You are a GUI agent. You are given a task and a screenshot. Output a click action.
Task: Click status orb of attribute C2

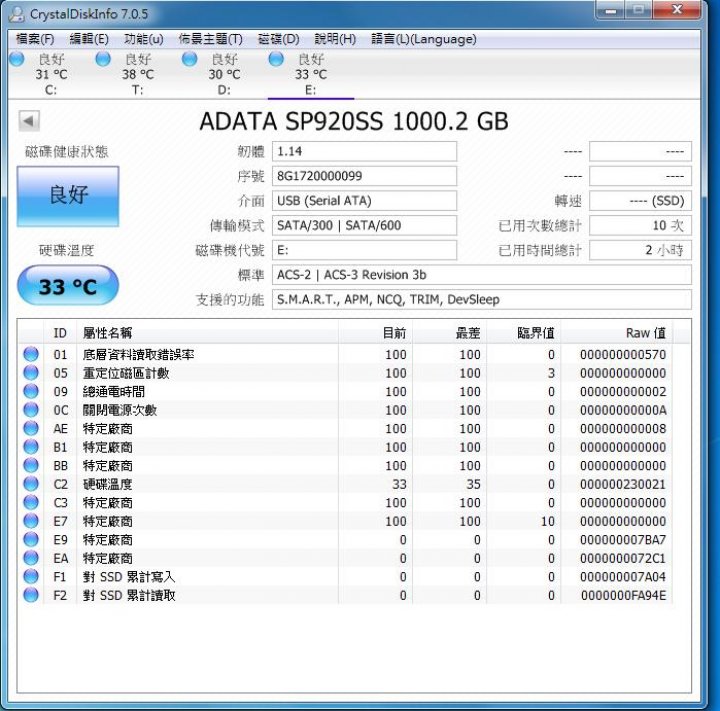(31, 484)
